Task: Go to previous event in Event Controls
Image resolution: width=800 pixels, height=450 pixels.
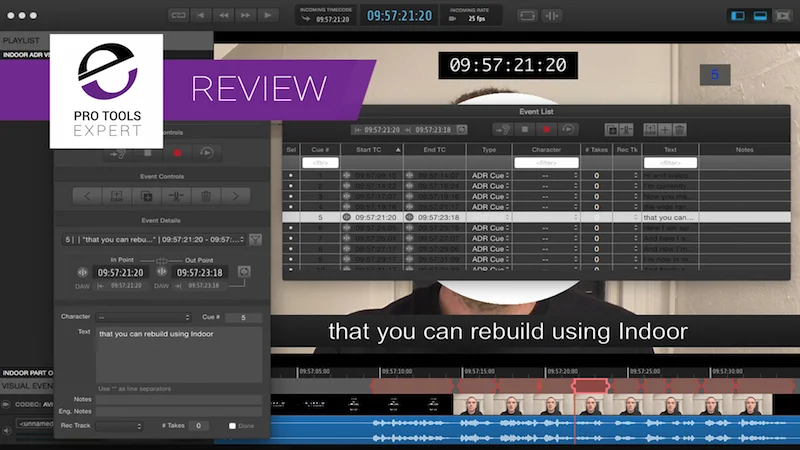Action: (x=87, y=196)
